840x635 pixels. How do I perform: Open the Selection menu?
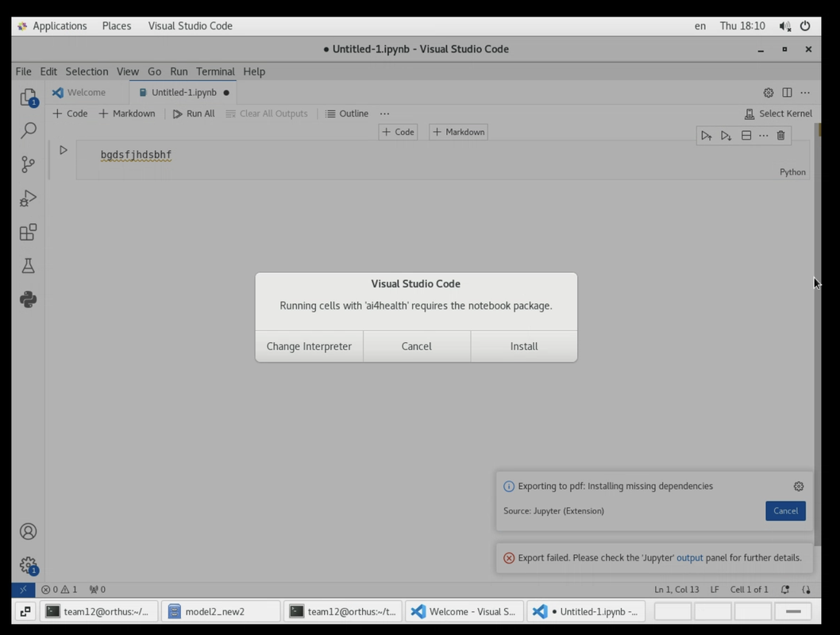click(87, 71)
